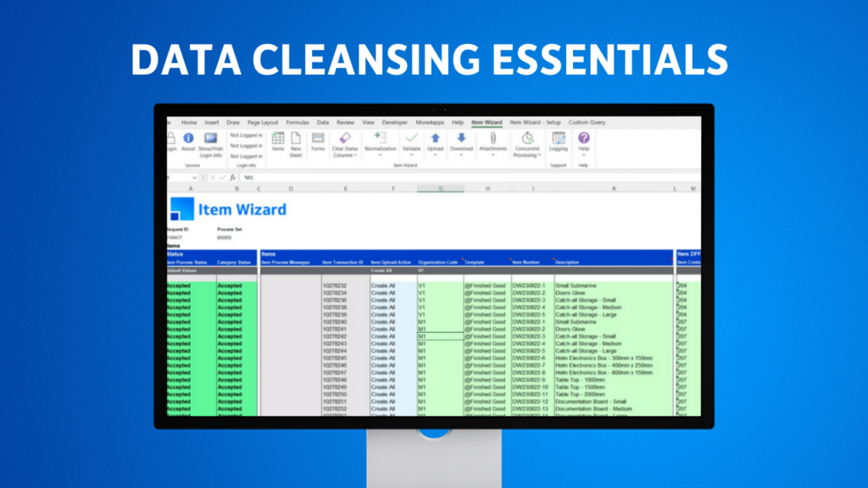Click the Clear Status Columns eraser icon
Image resolution: width=868 pixels, height=488 pixels.
pyautogui.click(x=345, y=138)
